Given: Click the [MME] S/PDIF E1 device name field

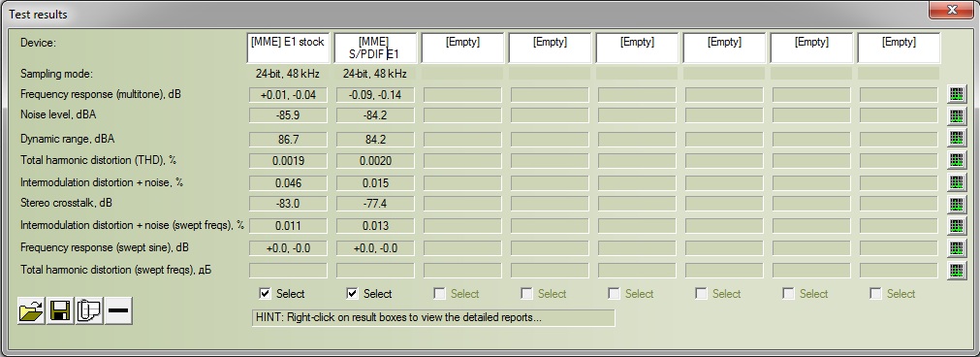Looking at the screenshot, I should [x=375, y=49].
